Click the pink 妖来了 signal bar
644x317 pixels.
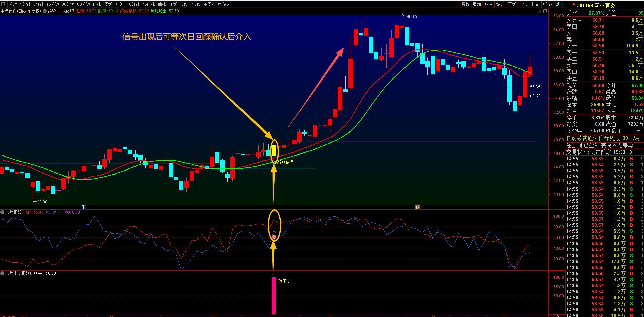(274, 296)
